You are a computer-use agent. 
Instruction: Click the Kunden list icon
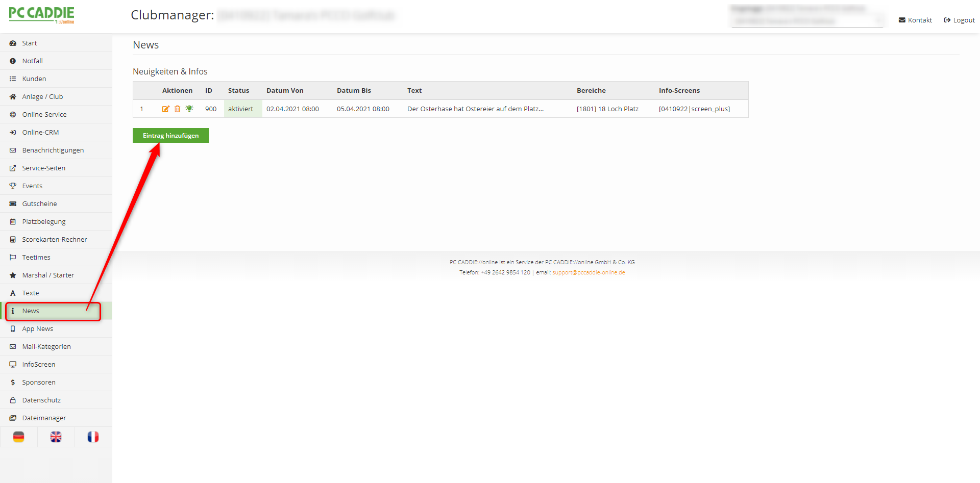pyautogui.click(x=13, y=79)
